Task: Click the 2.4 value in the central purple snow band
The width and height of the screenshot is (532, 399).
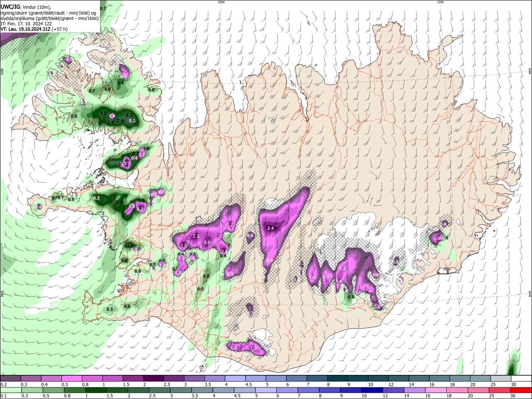Action: (x=271, y=228)
